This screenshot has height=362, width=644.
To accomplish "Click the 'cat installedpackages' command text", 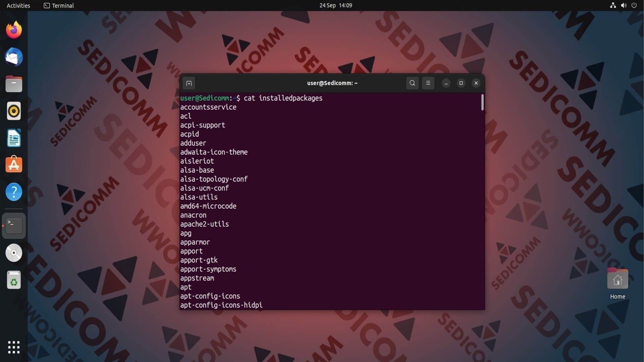I will click(283, 98).
